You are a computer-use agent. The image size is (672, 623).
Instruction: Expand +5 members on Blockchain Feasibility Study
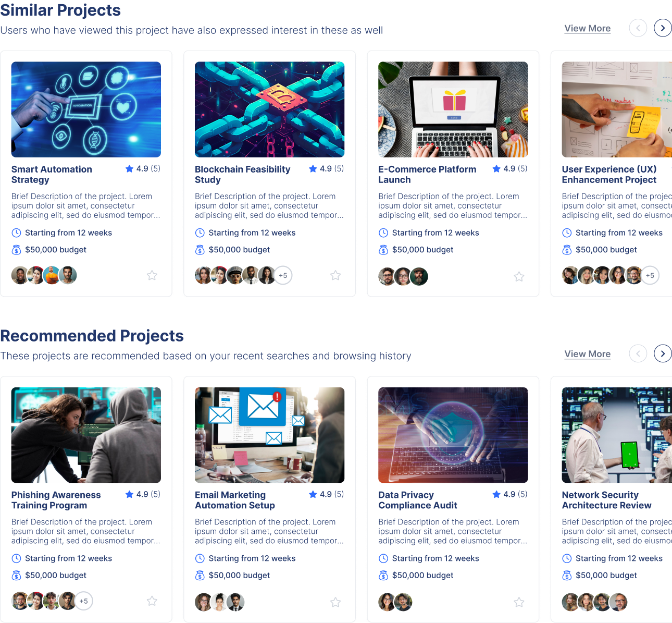tap(283, 275)
